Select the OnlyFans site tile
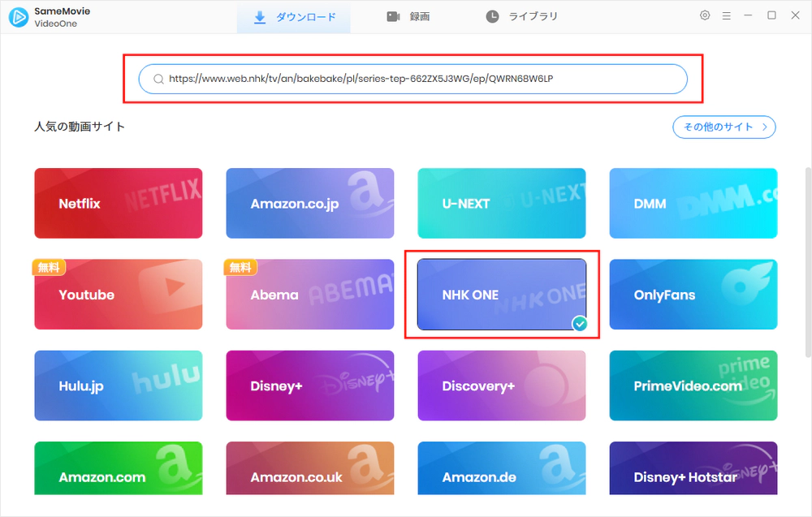Viewport: 812px width, 517px height. point(693,295)
